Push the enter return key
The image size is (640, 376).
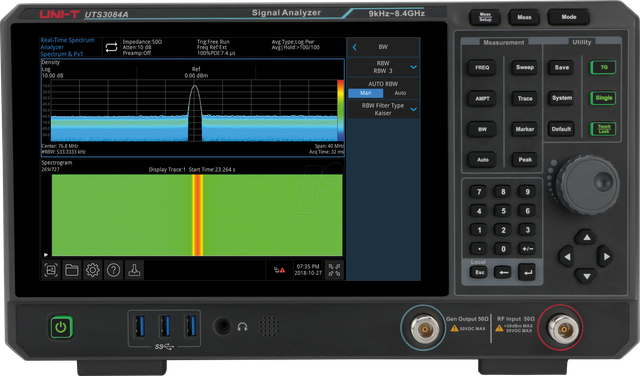click(x=528, y=272)
